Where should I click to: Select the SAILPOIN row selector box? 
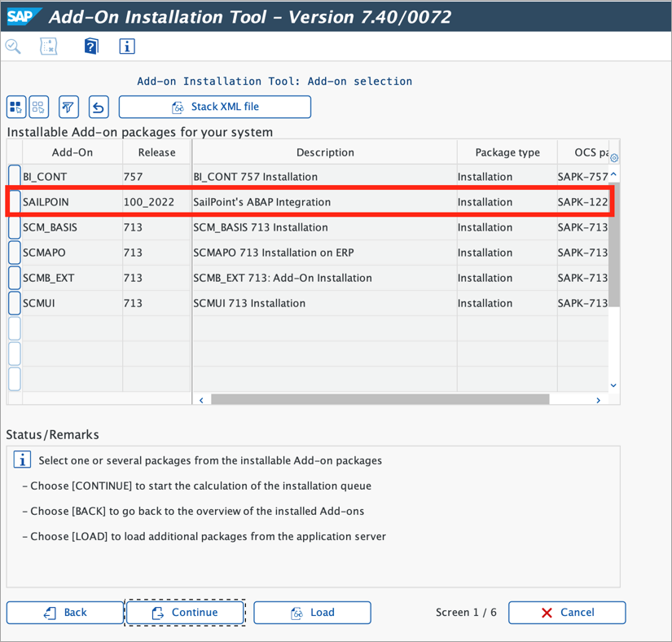point(15,202)
